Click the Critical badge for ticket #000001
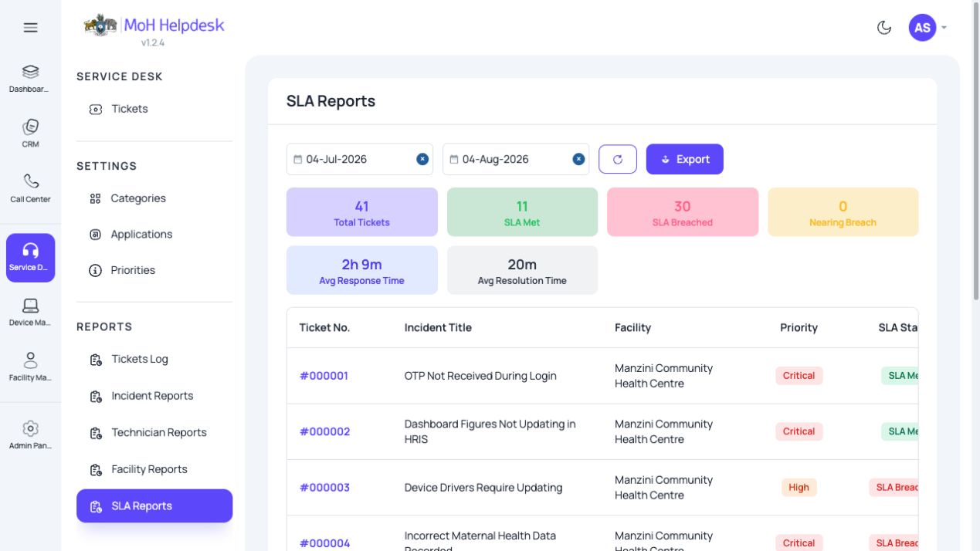Screen dimensions: 980x551 pyautogui.click(x=799, y=376)
